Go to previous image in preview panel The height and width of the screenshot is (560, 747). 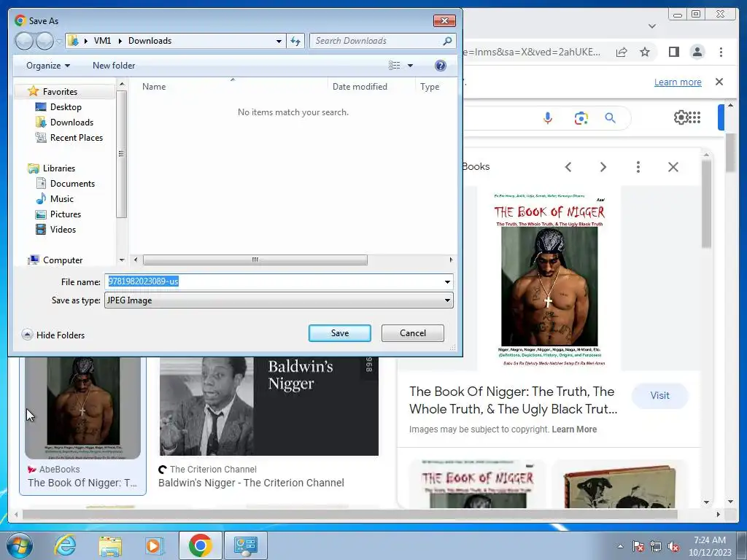pos(568,167)
